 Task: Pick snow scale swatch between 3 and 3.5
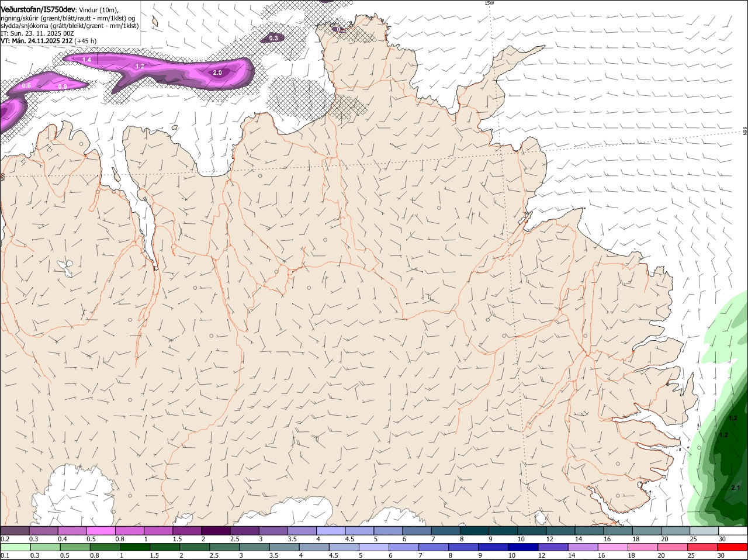click(273, 530)
